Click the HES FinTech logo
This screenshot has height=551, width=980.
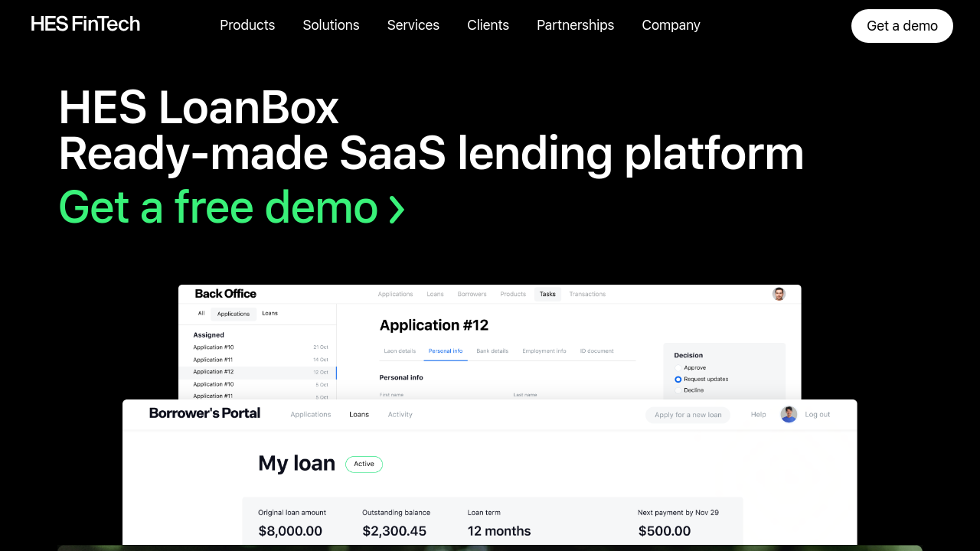tap(85, 24)
